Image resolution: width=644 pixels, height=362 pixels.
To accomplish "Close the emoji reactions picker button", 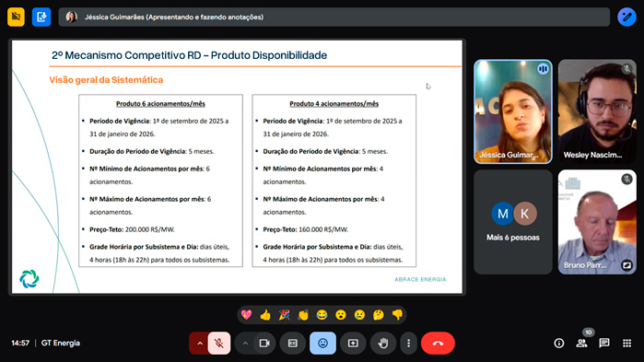I will coord(322,343).
